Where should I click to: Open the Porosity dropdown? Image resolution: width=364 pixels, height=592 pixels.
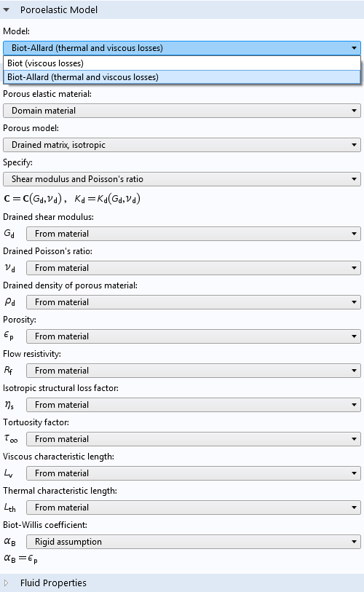click(x=194, y=336)
